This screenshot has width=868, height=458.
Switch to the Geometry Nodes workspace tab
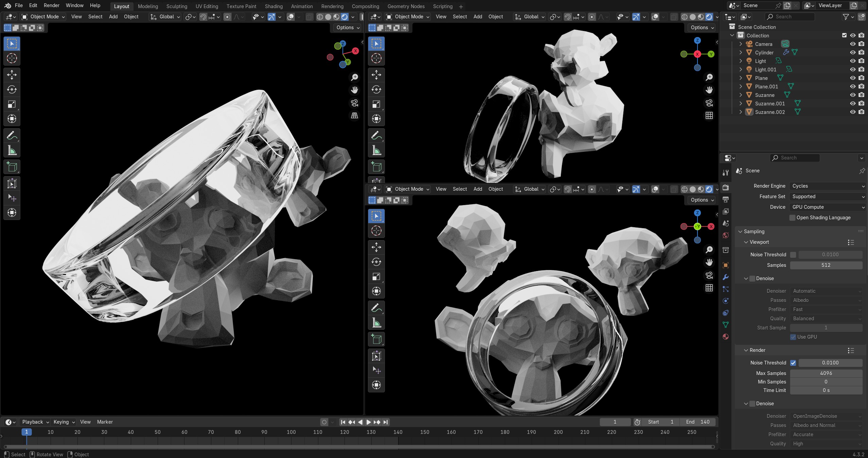point(406,6)
